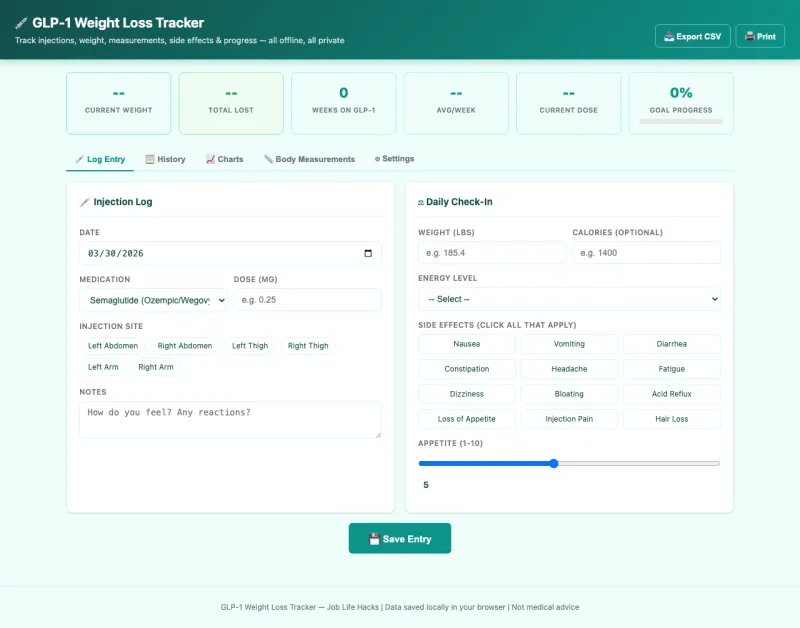Click into the Notes text area
Screen dimensions: 800x628
click(x=230, y=419)
